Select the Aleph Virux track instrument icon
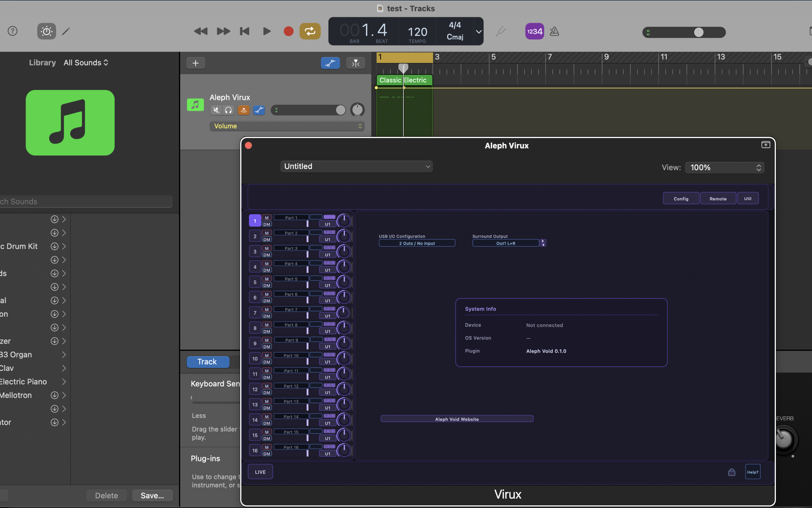This screenshot has height=508, width=812. [x=195, y=105]
